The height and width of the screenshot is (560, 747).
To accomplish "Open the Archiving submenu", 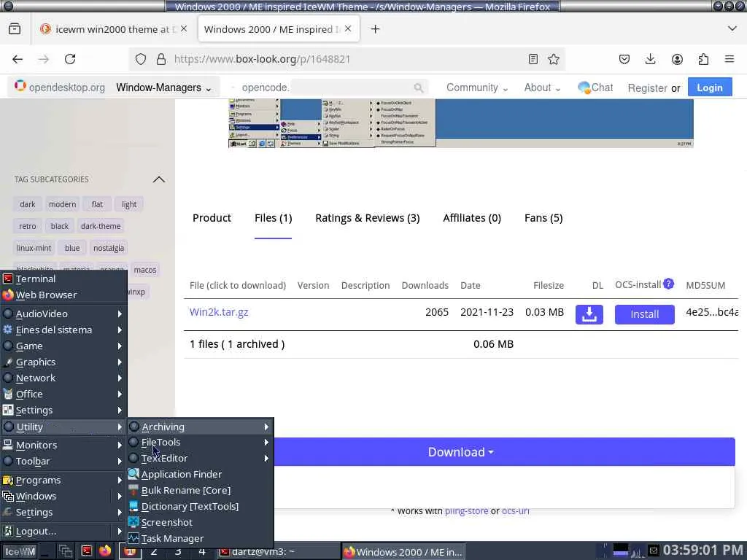I will coord(200,427).
